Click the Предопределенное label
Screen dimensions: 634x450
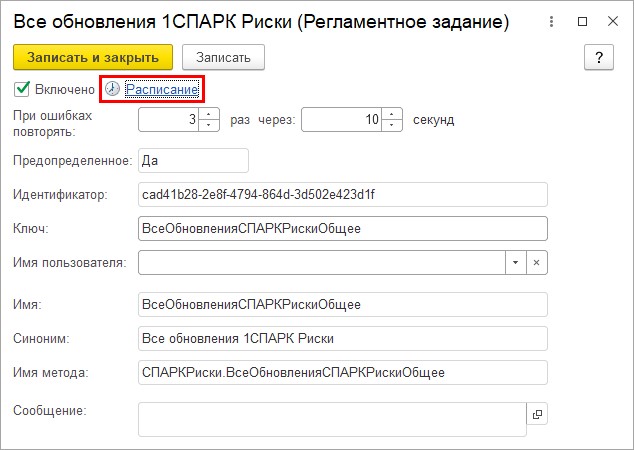coord(73,161)
